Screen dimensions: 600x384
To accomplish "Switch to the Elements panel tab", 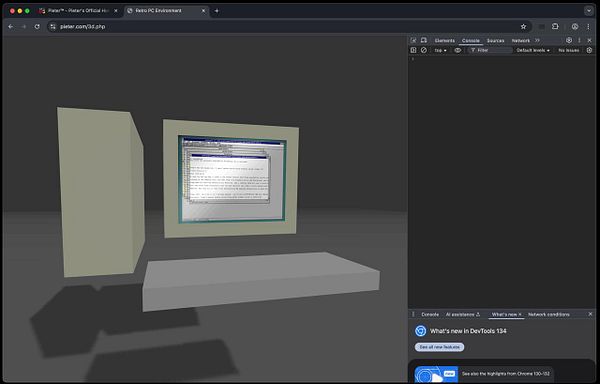I will (x=445, y=40).
